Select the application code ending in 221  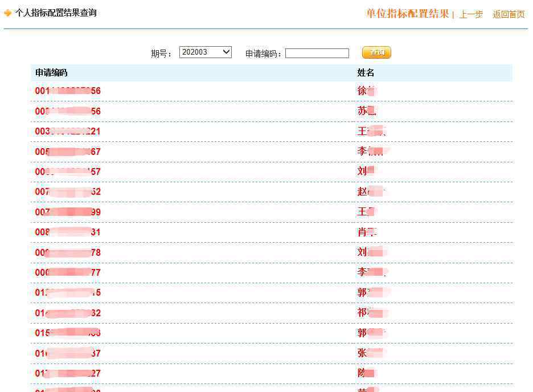point(68,132)
